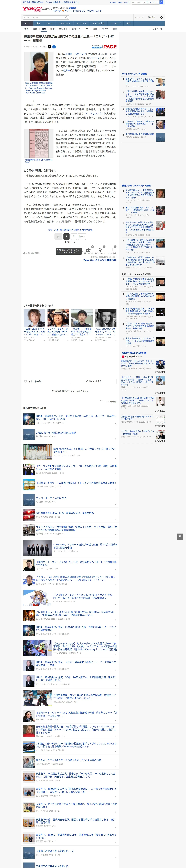Select the ライブ navigation tab
Viewport: 186px width, 868px height.
[49, 24]
